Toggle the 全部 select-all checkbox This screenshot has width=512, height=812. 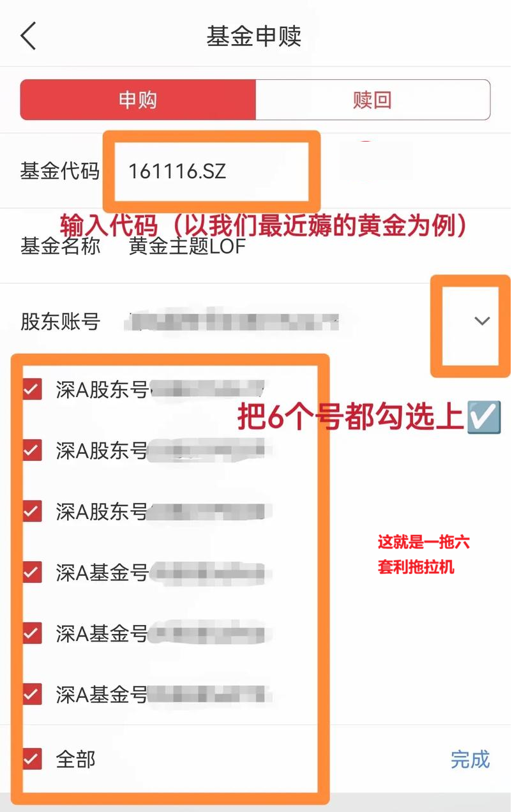tap(32, 759)
